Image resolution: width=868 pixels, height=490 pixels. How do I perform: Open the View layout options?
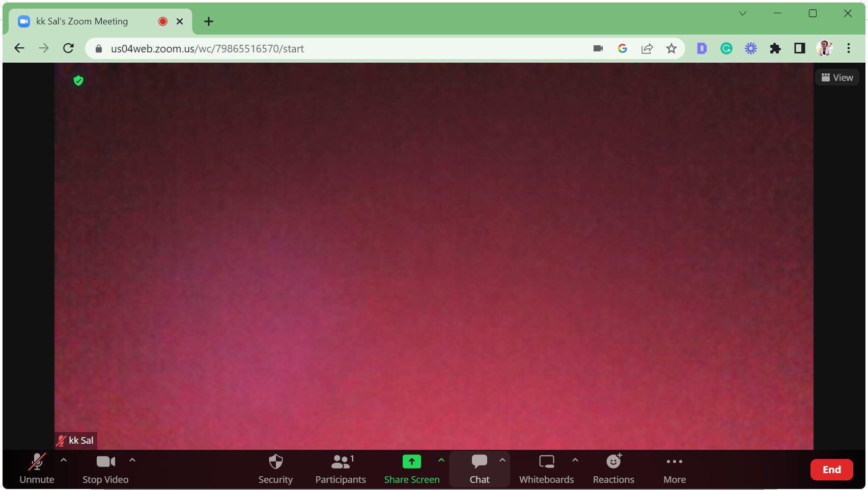(x=836, y=77)
